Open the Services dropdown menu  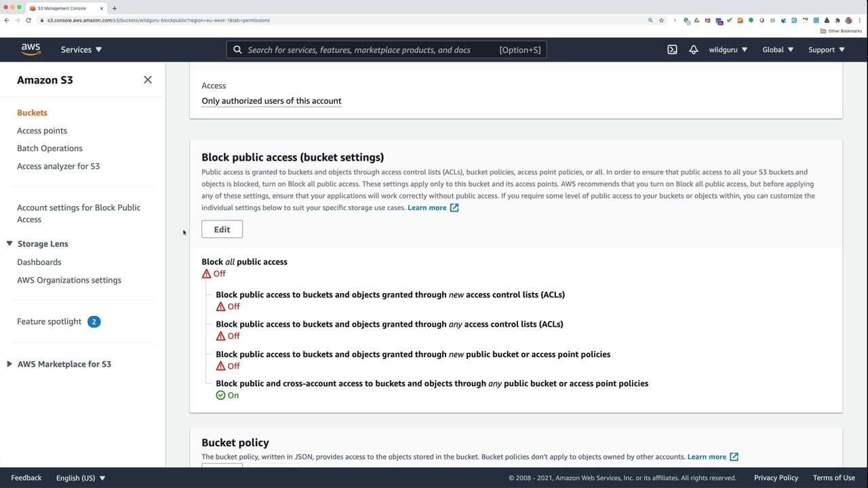click(81, 49)
